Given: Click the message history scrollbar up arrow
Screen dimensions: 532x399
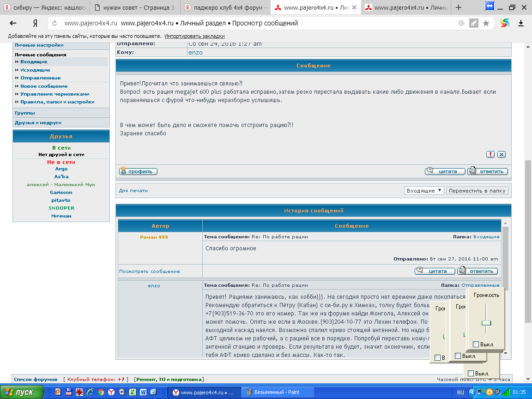Looking at the screenshot, I should pos(505,223).
